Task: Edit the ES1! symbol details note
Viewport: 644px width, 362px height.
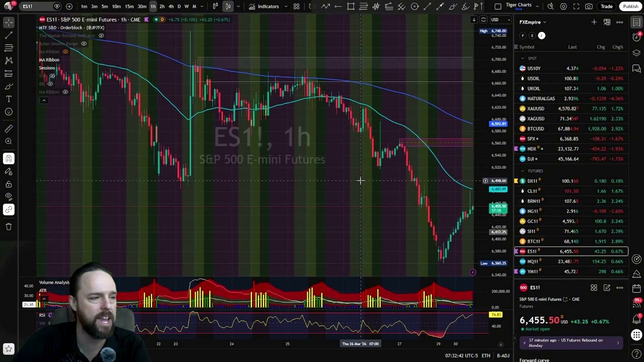Action: coord(607,288)
